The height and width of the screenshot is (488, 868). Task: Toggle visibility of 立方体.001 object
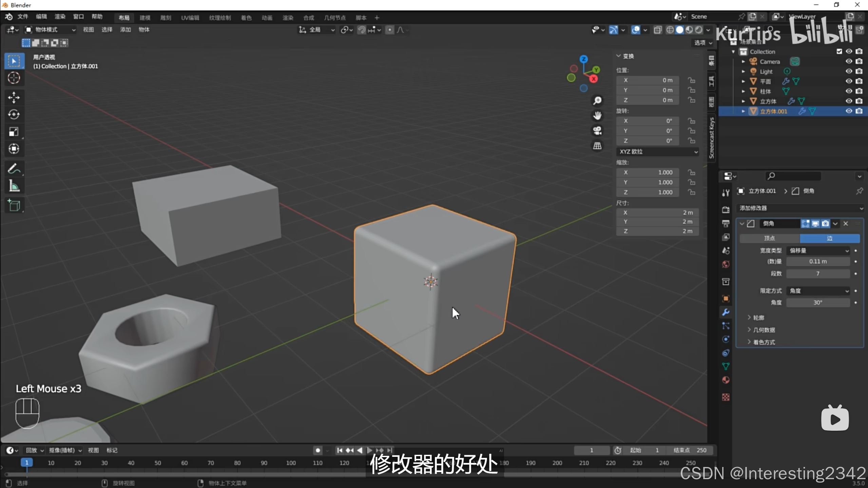tap(849, 111)
